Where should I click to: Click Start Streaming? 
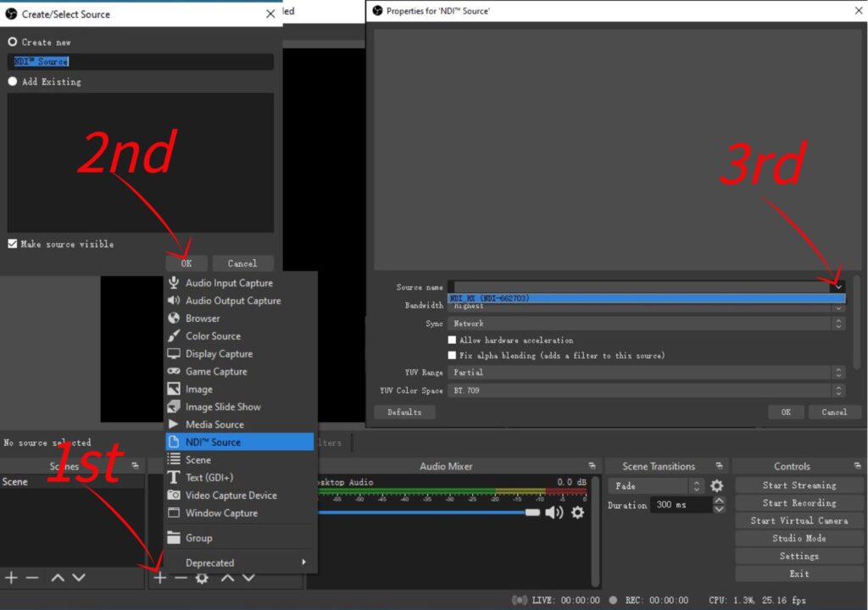(799, 485)
